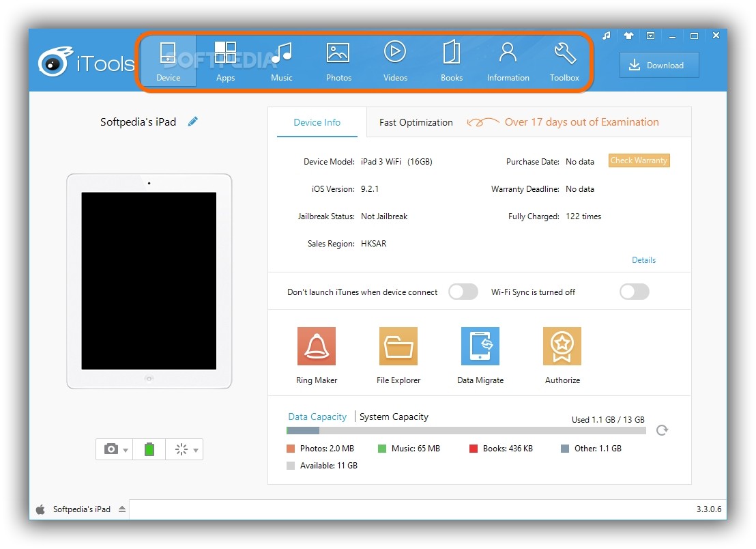Open the Device section in top toolbar
The height and width of the screenshot is (549, 756).
(168, 61)
